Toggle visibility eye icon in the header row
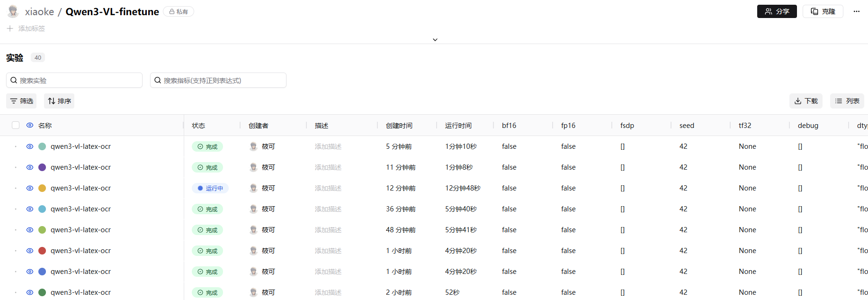This screenshot has width=868, height=300. click(30, 125)
